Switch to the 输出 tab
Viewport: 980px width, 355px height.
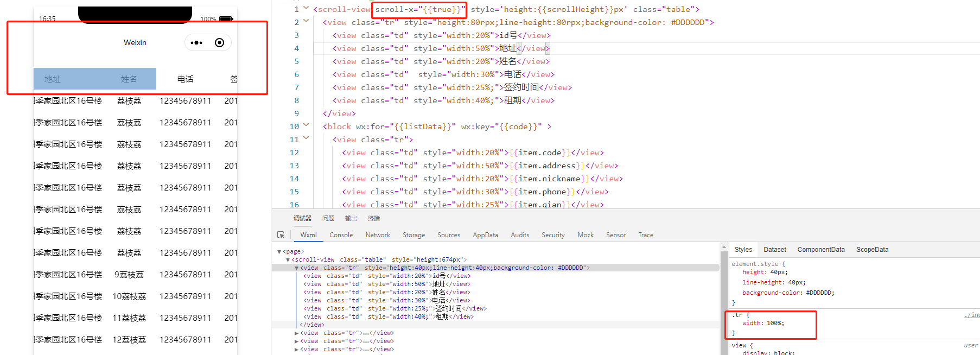(351, 218)
